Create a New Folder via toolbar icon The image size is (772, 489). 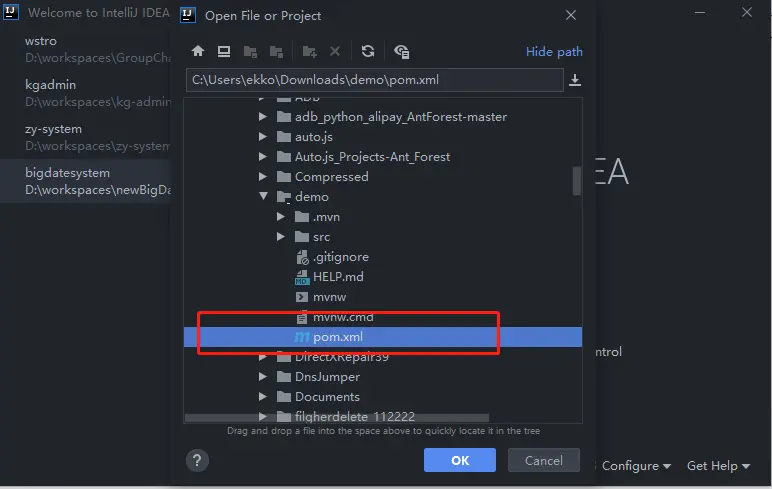tap(310, 52)
